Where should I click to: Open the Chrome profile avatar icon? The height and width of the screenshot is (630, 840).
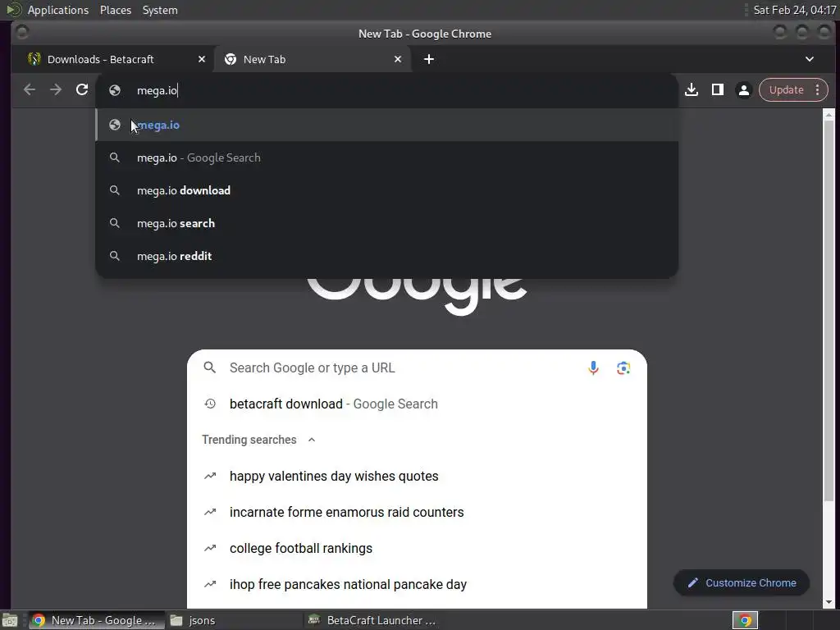pyautogui.click(x=743, y=90)
